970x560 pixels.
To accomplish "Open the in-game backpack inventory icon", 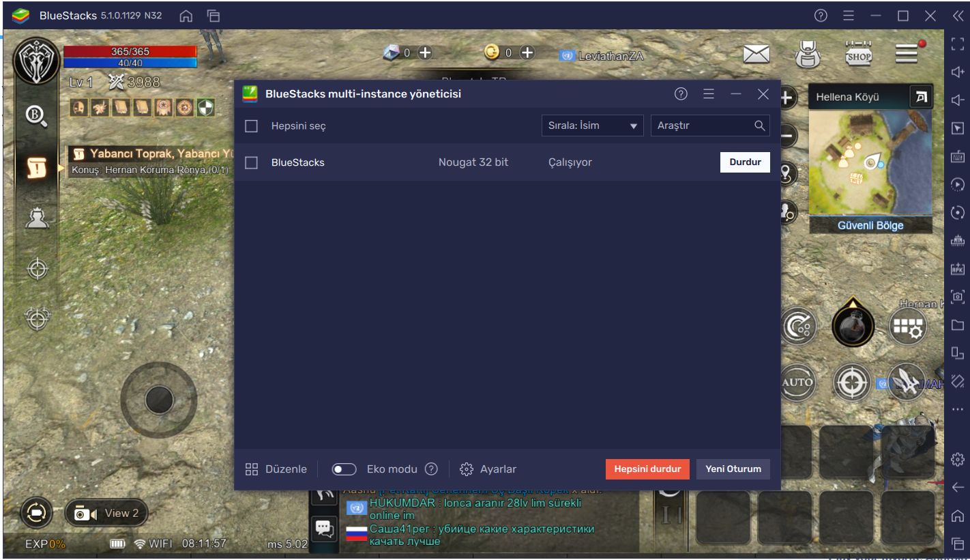I will (x=808, y=55).
